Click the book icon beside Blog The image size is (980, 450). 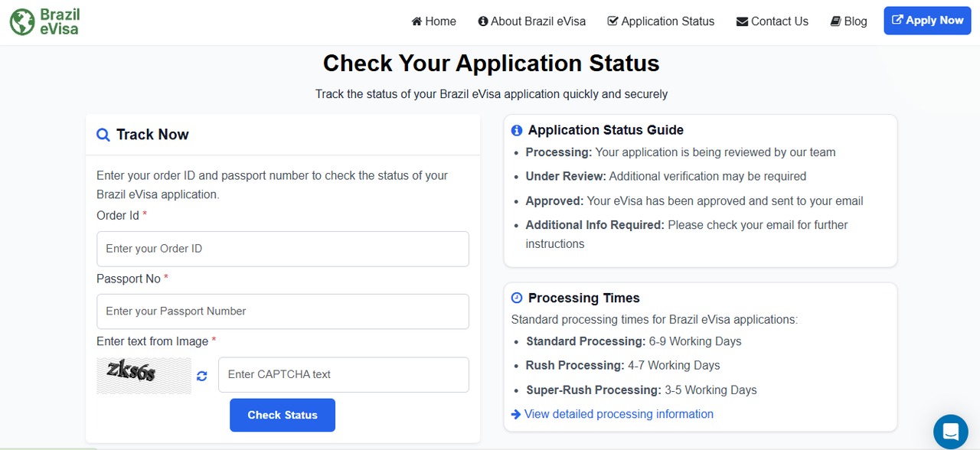point(835,21)
